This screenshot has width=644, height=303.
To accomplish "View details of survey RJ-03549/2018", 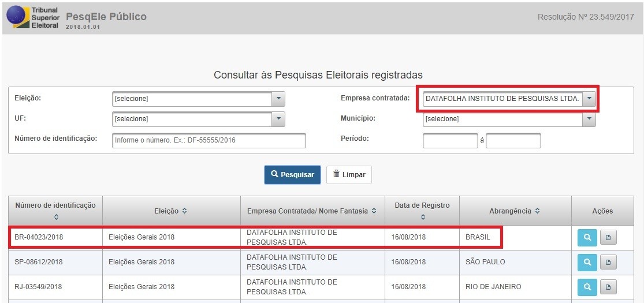I will 587,287.
